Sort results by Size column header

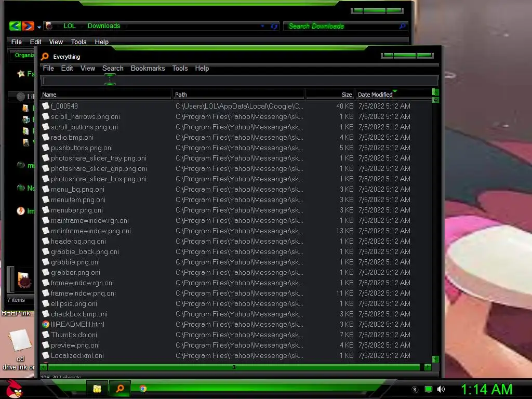coord(330,95)
